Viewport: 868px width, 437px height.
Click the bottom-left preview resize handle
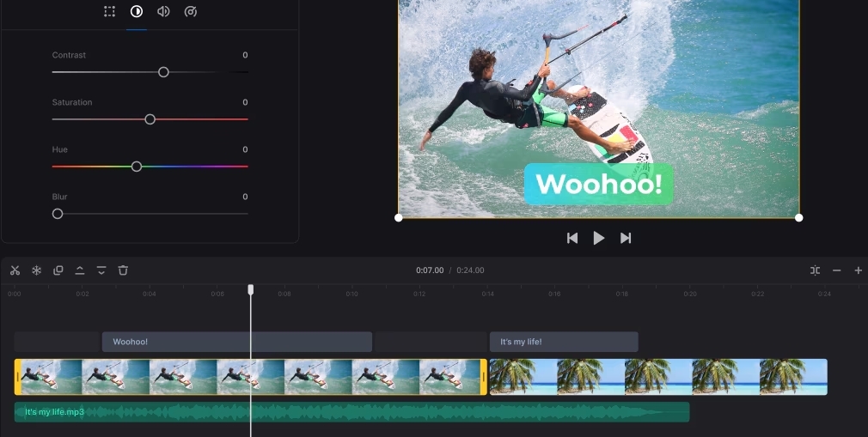tap(399, 218)
